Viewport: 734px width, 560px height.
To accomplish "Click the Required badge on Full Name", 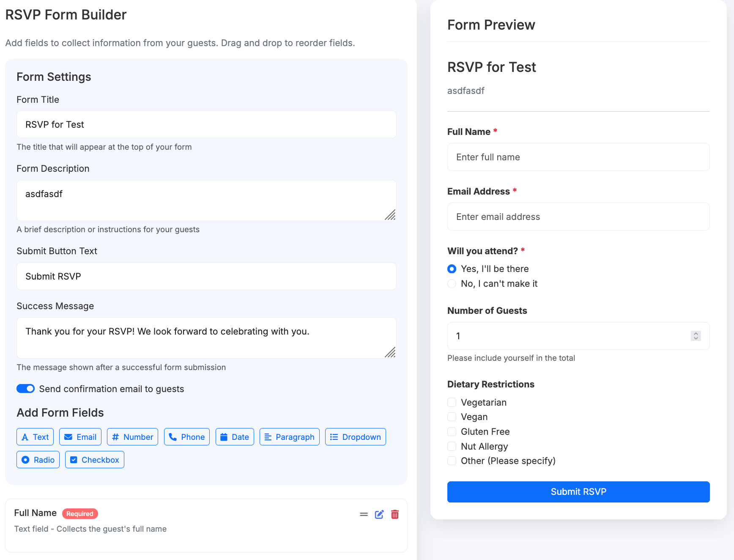I will pos(80,513).
